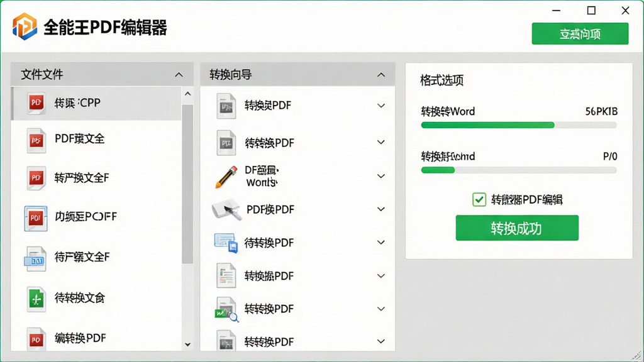The height and width of the screenshot is (362, 644).
Task: Click the green 转换成功 button
Action: 517,228
